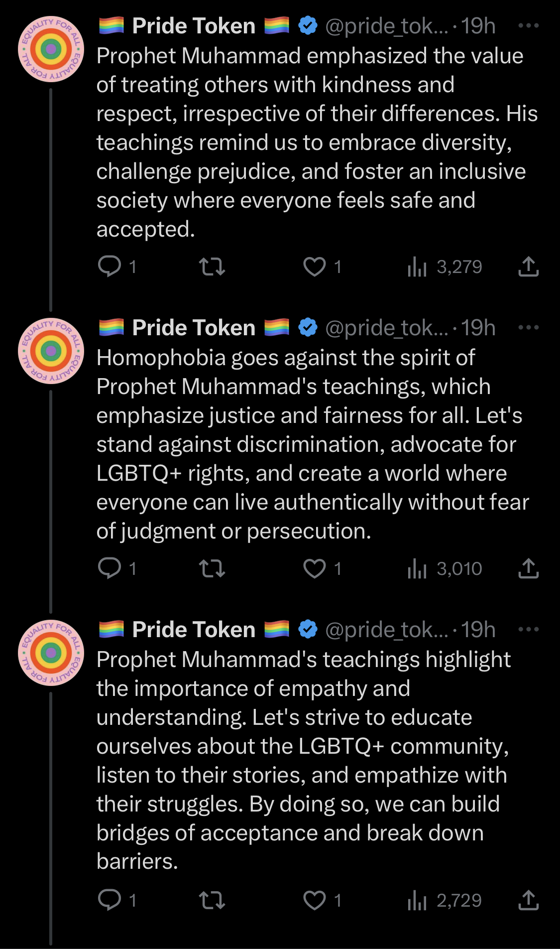Viewport: 560px width, 949px height.
Task: Share the first tweet via upload icon
Action: point(528,267)
